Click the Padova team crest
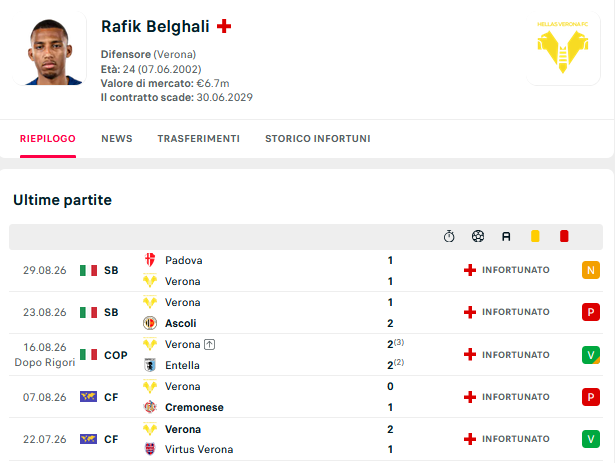This screenshot has height=463, width=615. pos(150,260)
